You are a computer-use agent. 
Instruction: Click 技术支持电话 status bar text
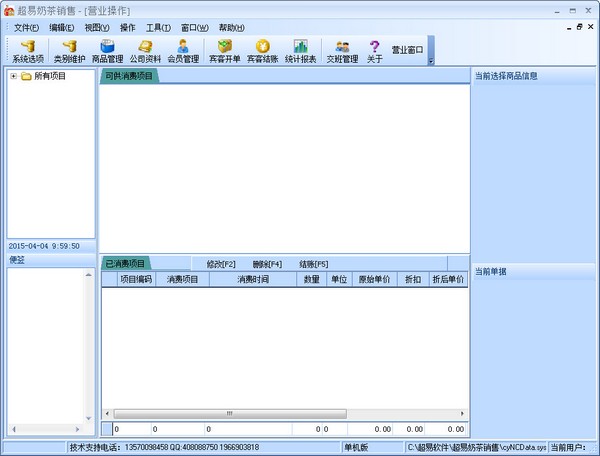164,447
